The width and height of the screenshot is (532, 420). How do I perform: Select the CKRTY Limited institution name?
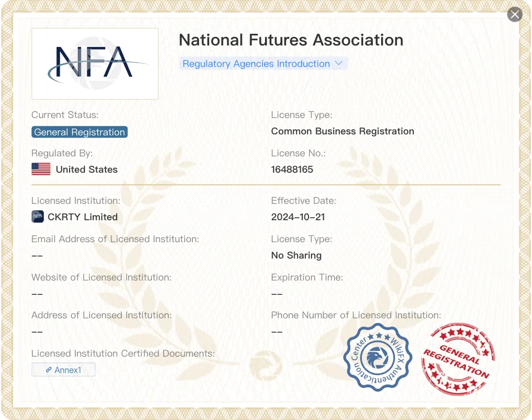click(82, 217)
